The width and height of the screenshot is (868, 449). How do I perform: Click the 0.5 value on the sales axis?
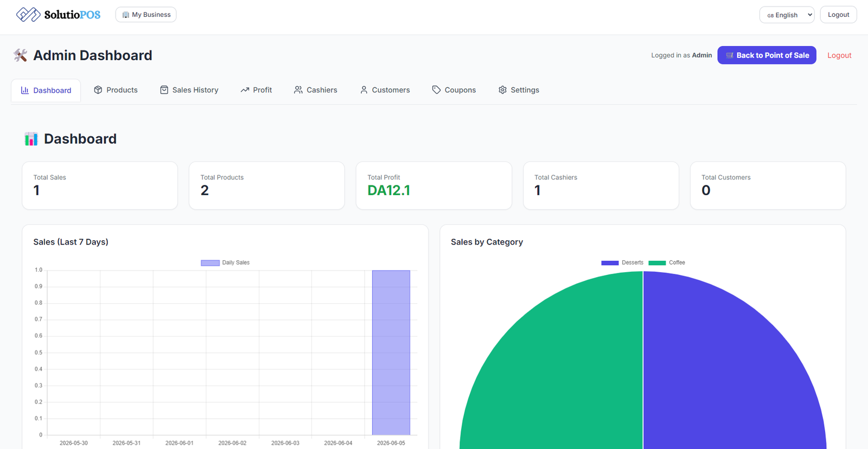tap(39, 352)
